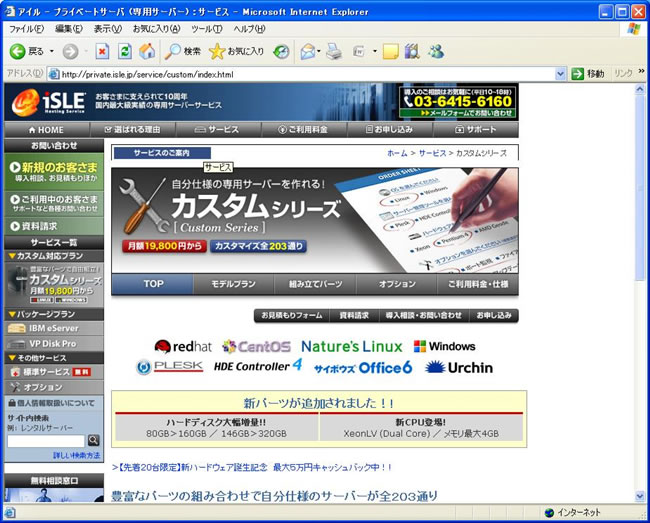Click the Edit with Word document icon
650x523 pixels.
coord(359,52)
